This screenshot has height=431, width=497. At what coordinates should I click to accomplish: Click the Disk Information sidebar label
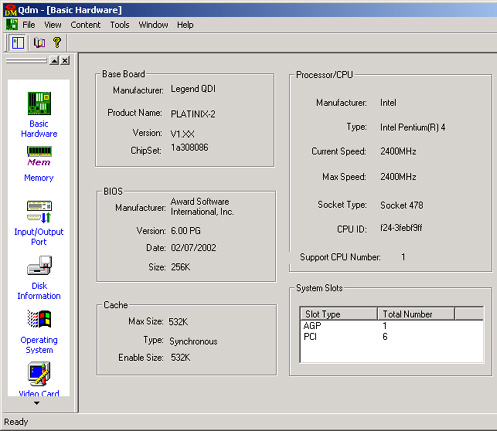(x=39, y=291)
